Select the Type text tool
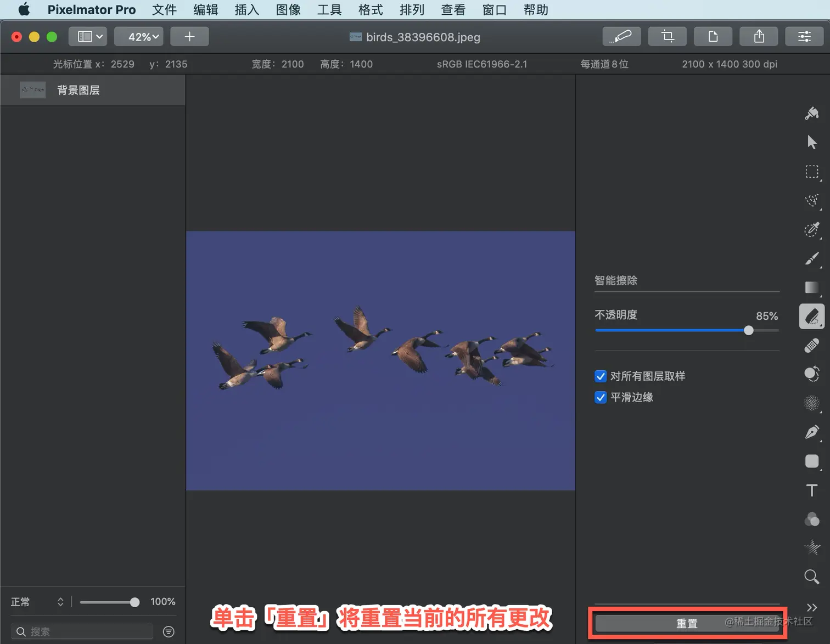 [812, 490]
